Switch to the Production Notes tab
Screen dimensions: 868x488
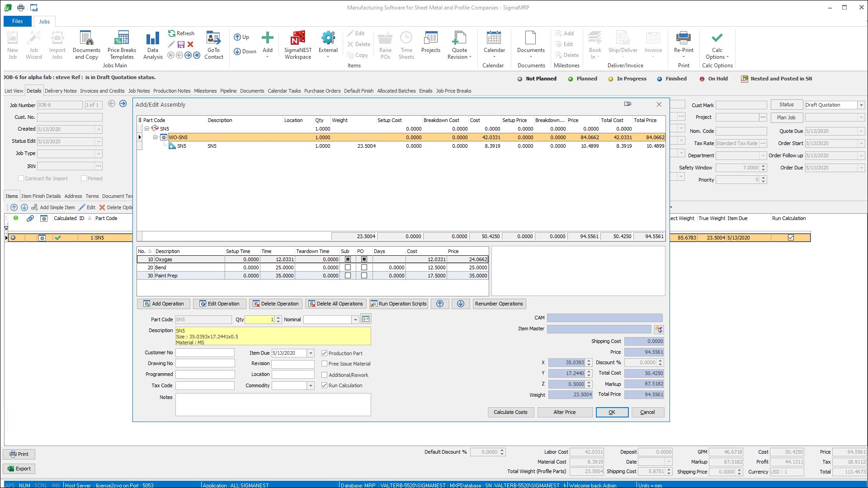pos(171,90)
